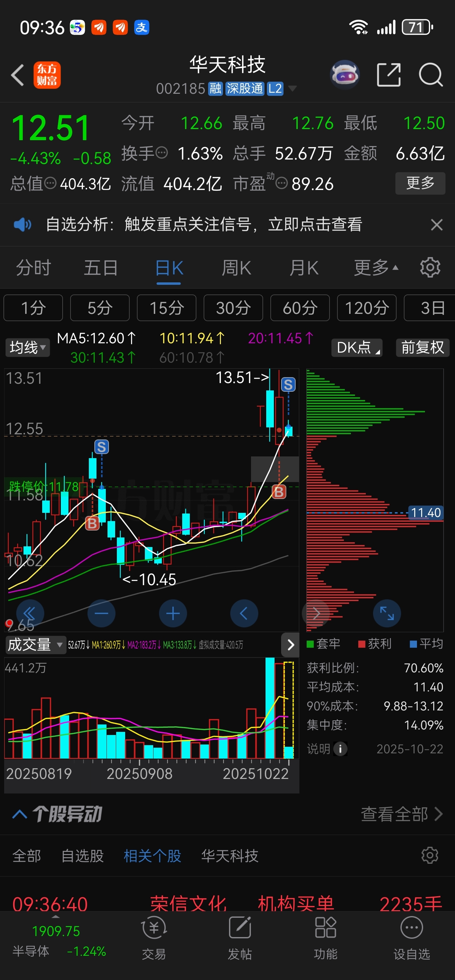Select the 3日 period button
The image size is (455, 980).
pyautogui.click(x=429, y=308)
